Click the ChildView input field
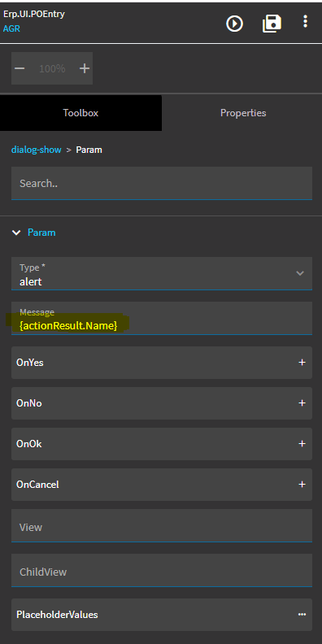322x644 pixels. (162, 571)
